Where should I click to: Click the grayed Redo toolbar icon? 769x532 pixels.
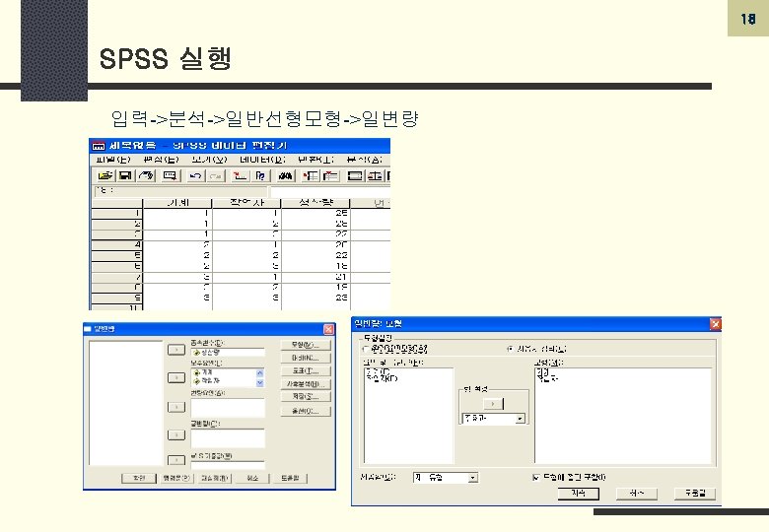(x=216, y=175)
